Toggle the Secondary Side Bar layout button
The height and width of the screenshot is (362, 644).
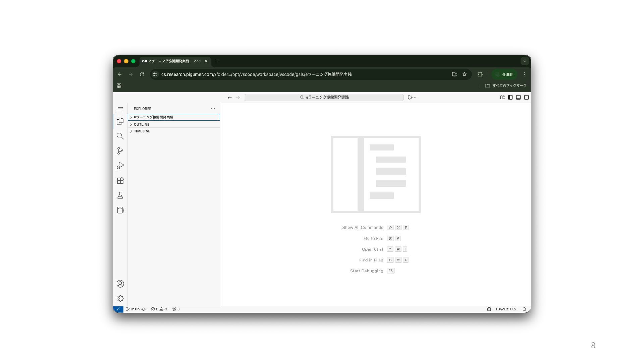coord(526,98)
